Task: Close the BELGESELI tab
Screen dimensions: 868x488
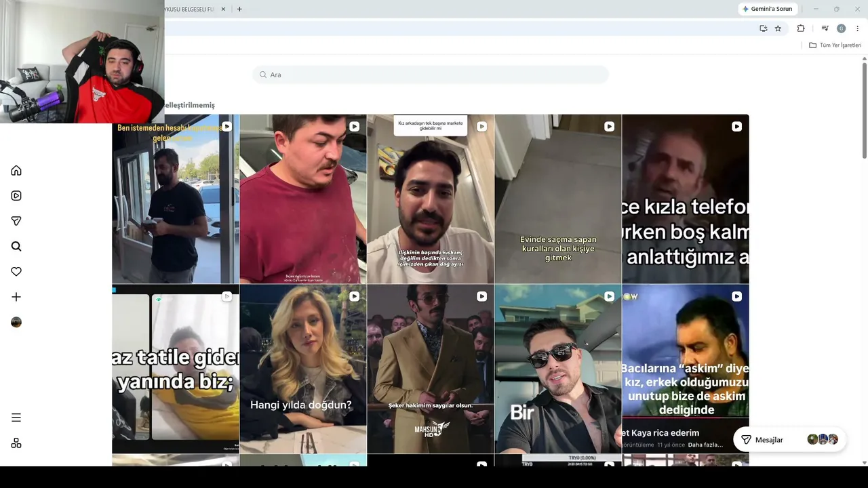Action: coord(223,9)
